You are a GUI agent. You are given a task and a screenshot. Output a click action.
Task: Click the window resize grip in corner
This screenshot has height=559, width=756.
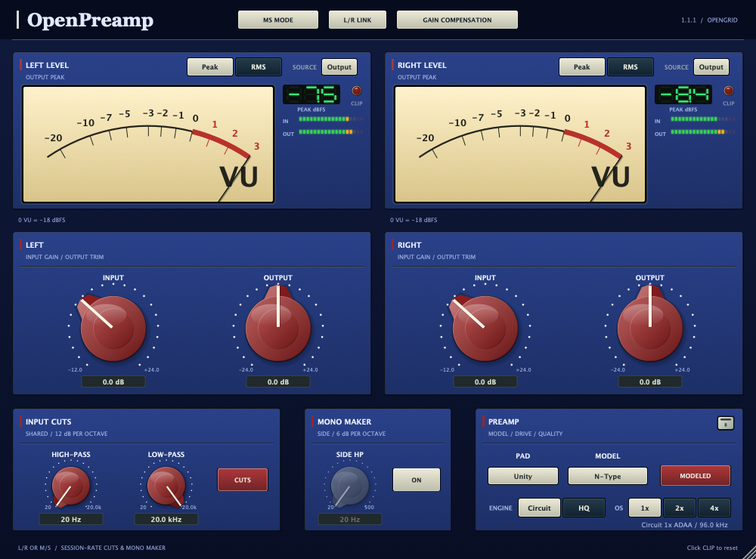coord(750,553)
